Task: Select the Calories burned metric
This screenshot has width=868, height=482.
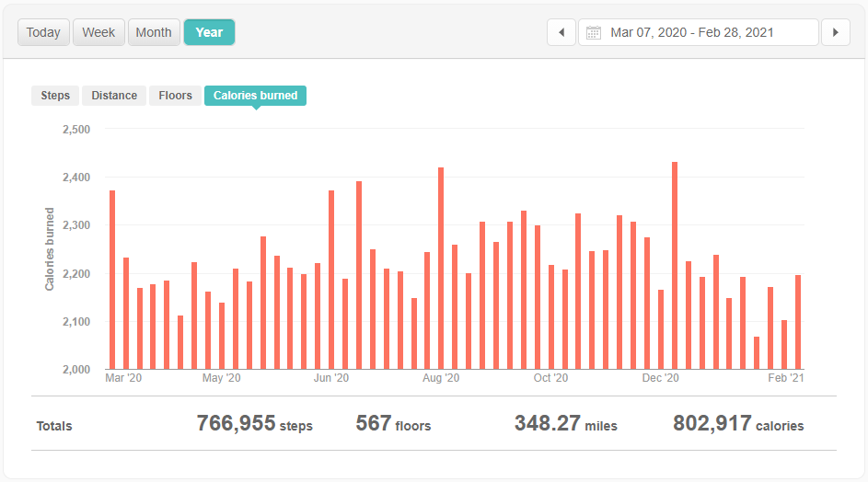Action: coord(255,96)
